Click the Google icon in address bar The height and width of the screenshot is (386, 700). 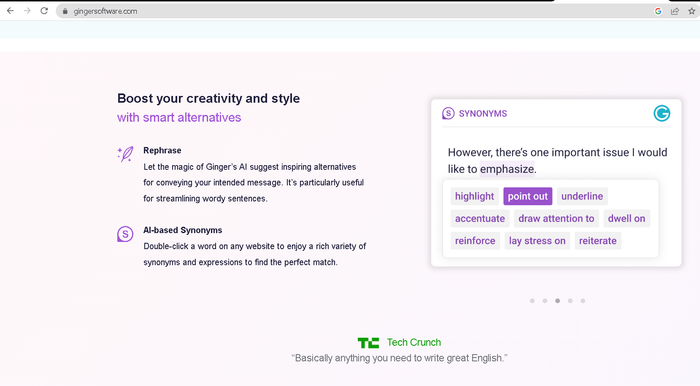[x=658, y=11]
